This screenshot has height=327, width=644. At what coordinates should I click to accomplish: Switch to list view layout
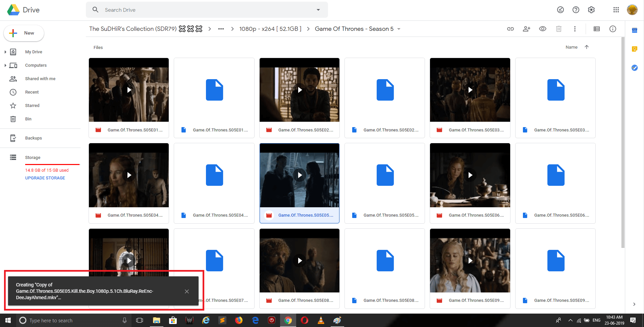click(x=597, y=29)
